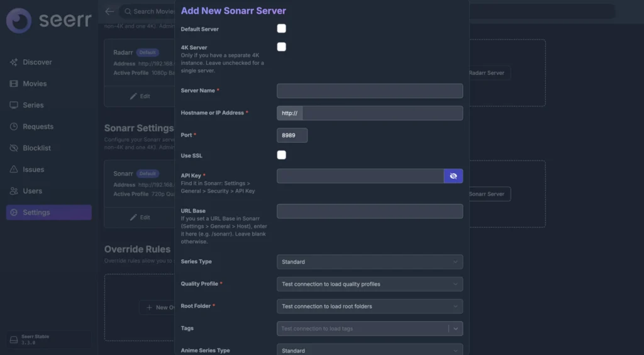
Task: Click the Seerr Stable version icon
Action: pos(14,340)
